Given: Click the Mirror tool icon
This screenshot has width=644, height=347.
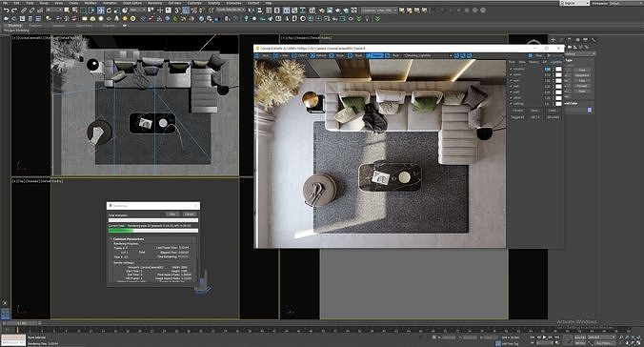Looking at the screenshot, I should [251, 10].
